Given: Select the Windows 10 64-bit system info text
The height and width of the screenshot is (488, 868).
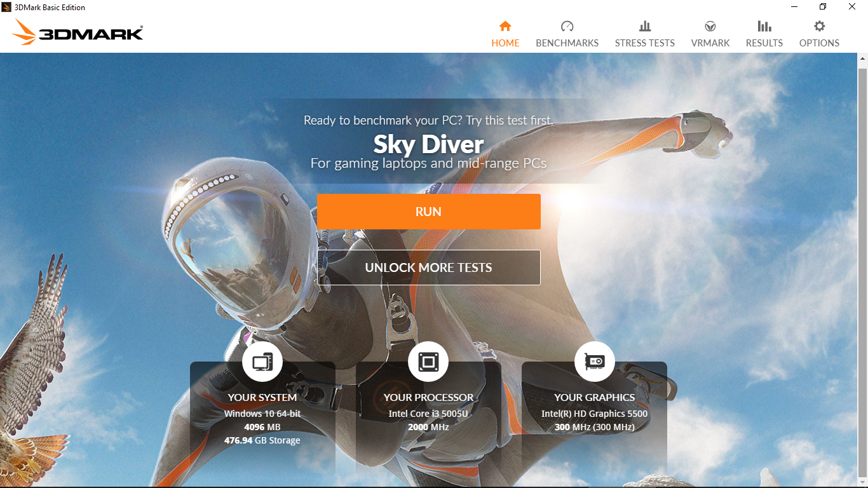Looking at the screenshot, I should [262, 414].
